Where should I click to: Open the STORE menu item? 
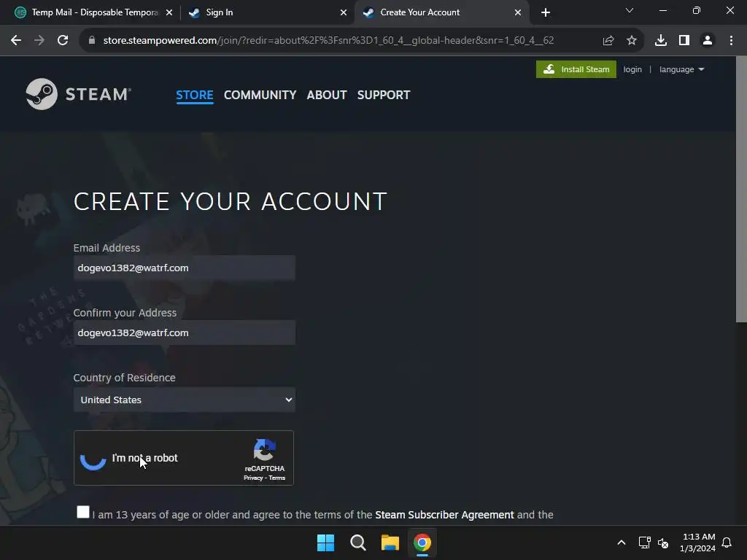(x=195, y=95)
